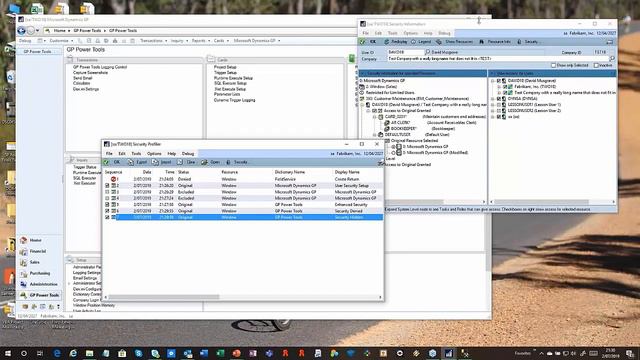Click Redisplay in Security Information toolbar
The width and height of the screenshot is (640, 360).
click(x=396, y=42)
